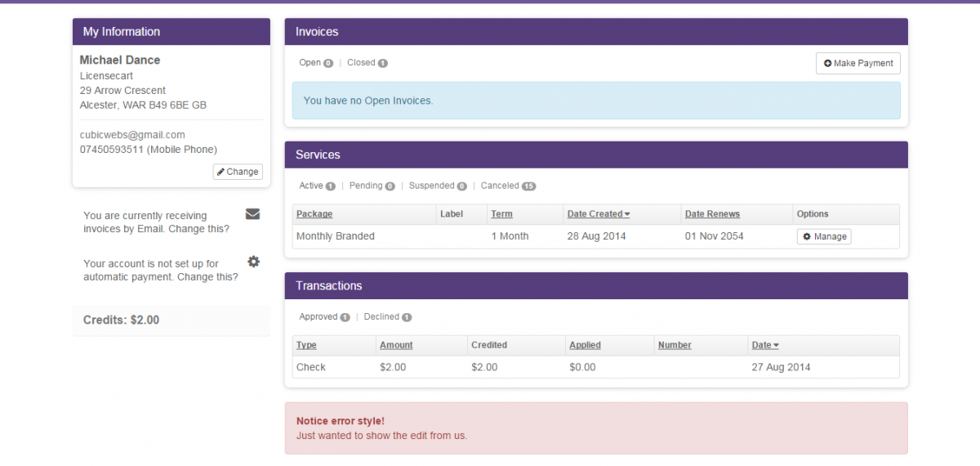Click the '1 Month' term cell
The image size is (980, 466).
(x=510, y=236)
